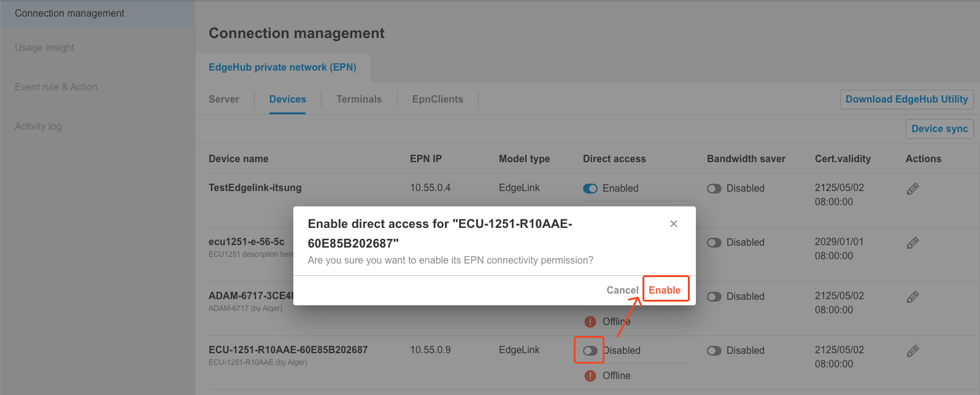This screenshot has width=980, height=395.
Task: Open the edit pencil for TestEdgelink-itsung
Action: pos(912,188)
